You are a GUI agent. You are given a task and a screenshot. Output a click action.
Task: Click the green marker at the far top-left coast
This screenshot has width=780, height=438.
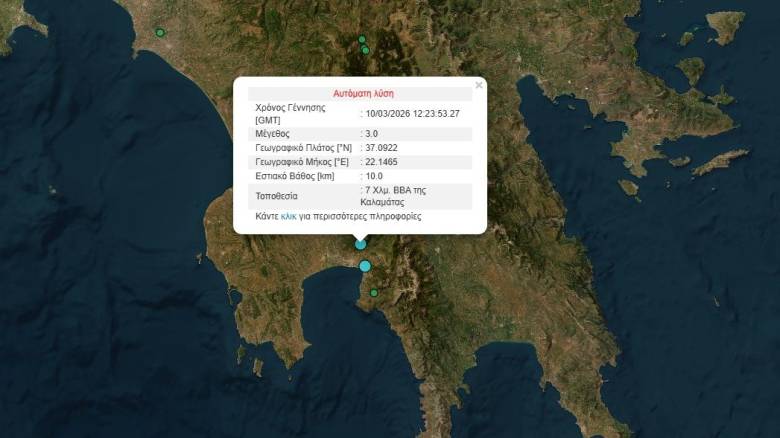pyautogui.click(x=159, y=32)
